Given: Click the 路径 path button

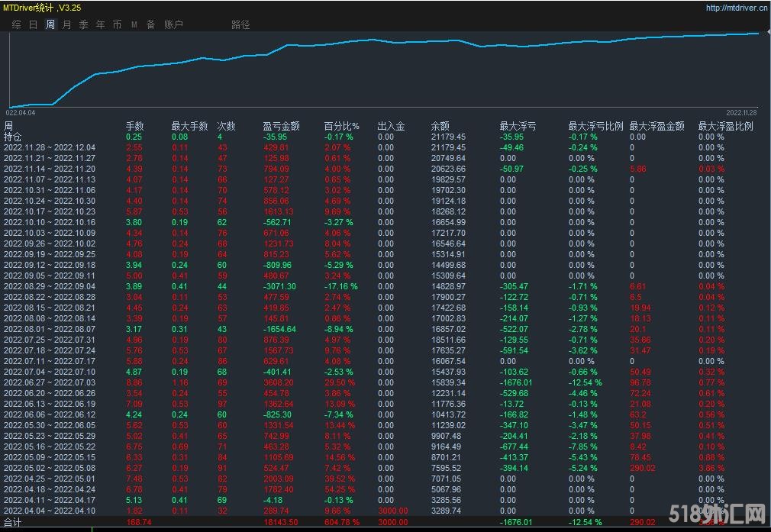Looking at the screenshot, I should point(240,24).
